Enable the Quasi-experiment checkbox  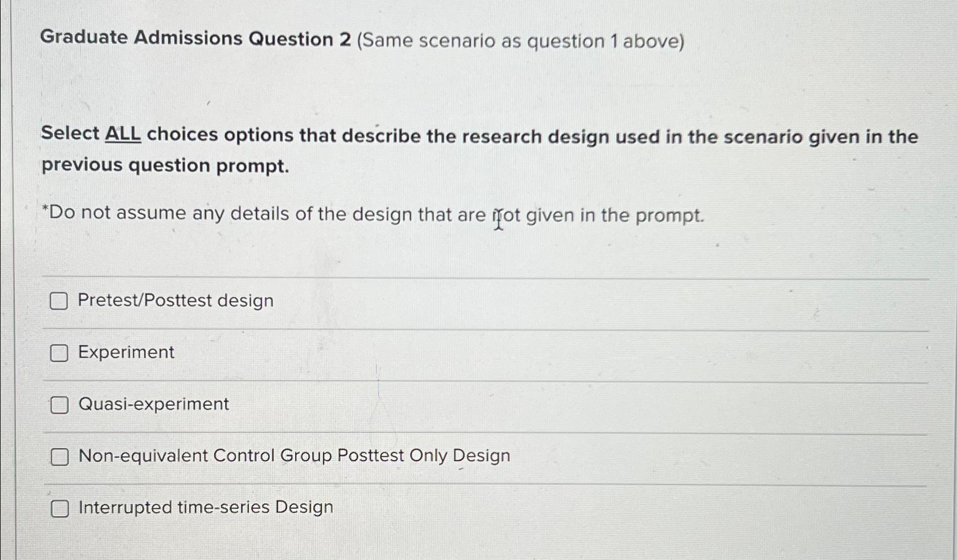point(59,405)
